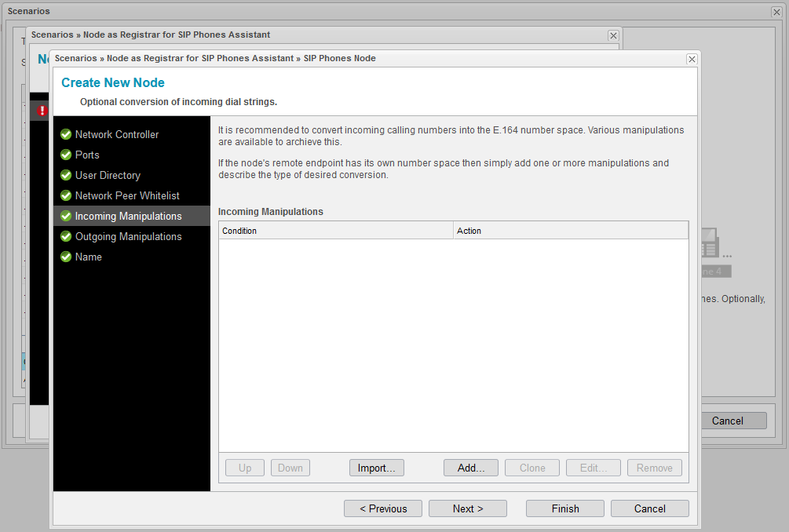The image size is (789, 532).
Task: Cancel the Create New Node wizard
Action: [x=650, y=508]
